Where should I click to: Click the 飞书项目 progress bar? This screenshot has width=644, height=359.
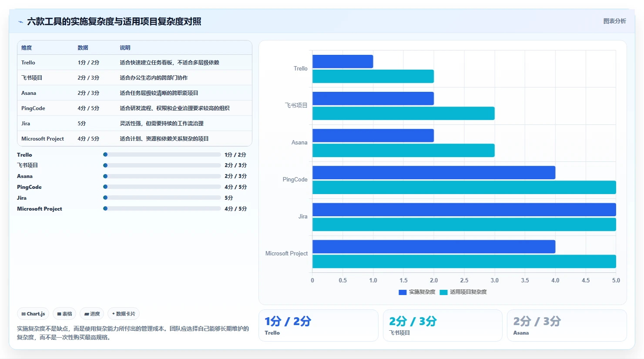pos(162,165)
